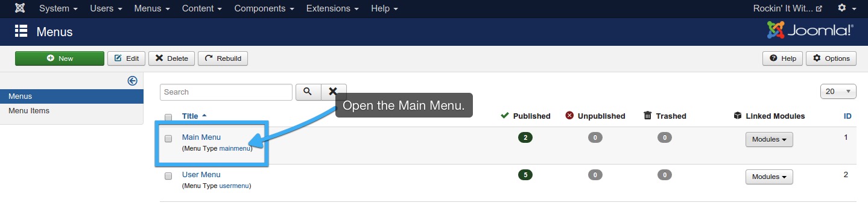The height and width of the screenshot is (223, 868).
Task: Click the Joomla logo icon in top-left corner
Action: (20, 8)
